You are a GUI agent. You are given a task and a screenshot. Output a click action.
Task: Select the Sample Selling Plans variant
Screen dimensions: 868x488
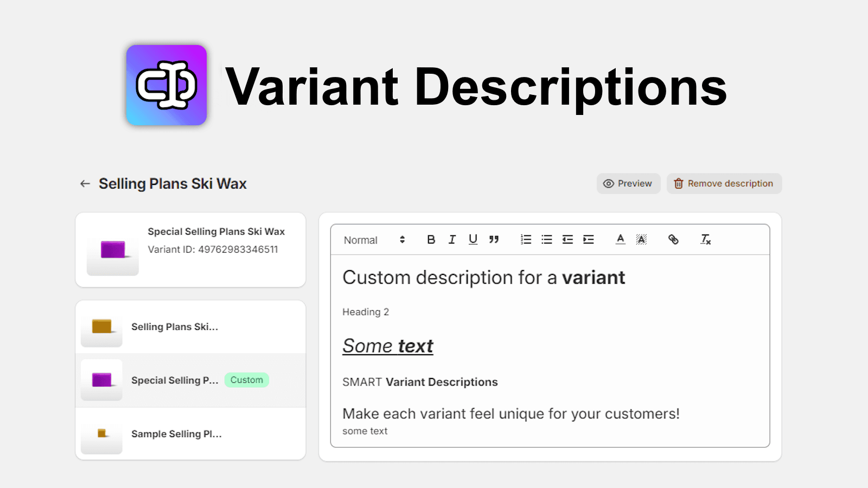[x=176, y=434]
